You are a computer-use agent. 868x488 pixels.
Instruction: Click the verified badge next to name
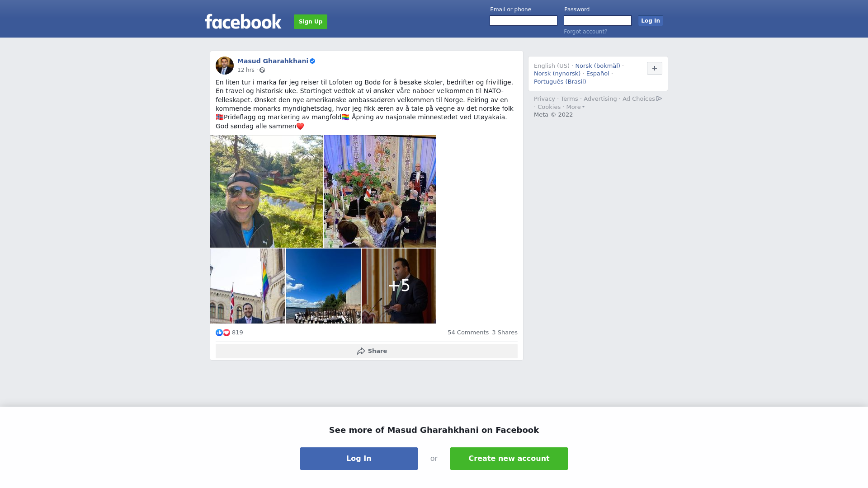click(312, 61)
